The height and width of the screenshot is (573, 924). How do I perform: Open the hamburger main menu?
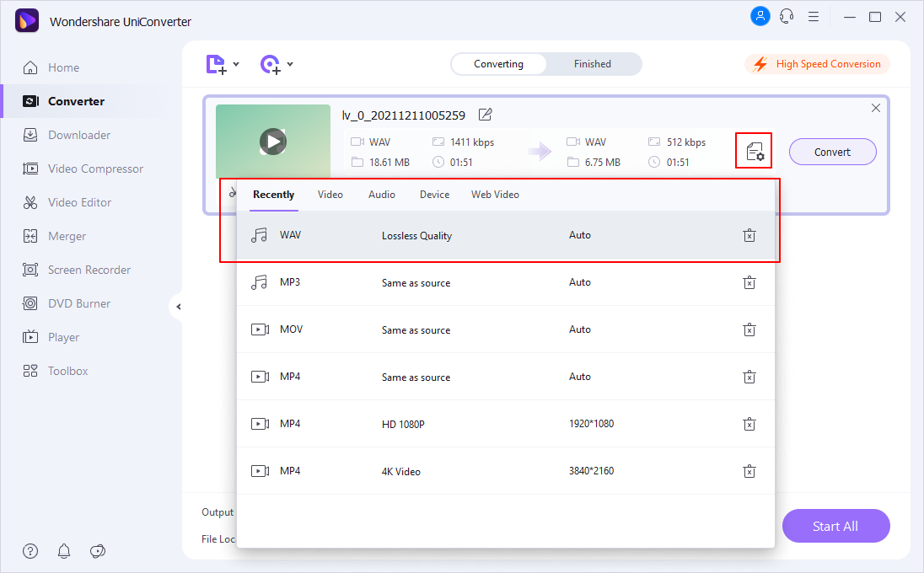point(814,17)
